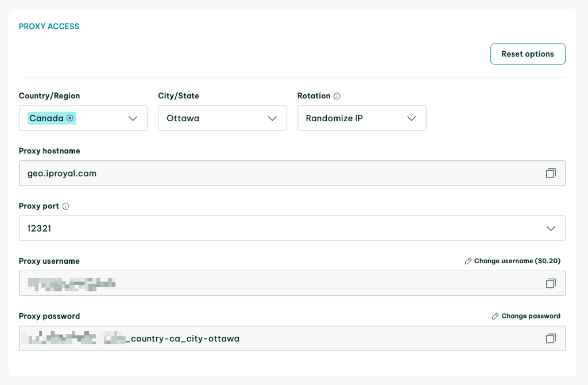Open the Rotation Randomize IP dropdown
The height and width of the screenshot is (385, 588).
coord(362,118)
